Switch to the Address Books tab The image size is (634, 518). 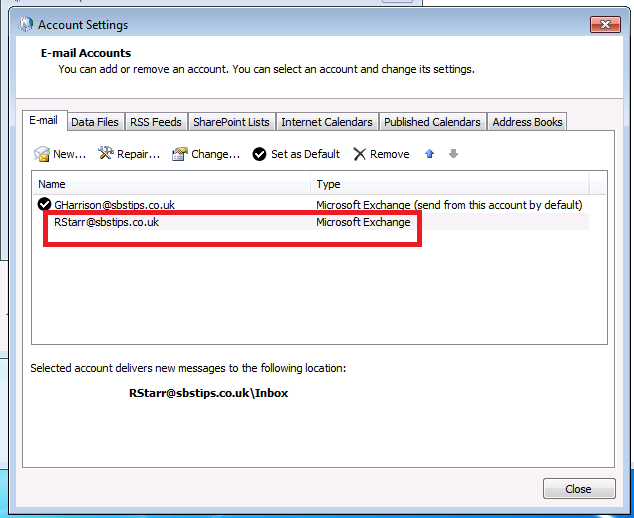[527, 122]
